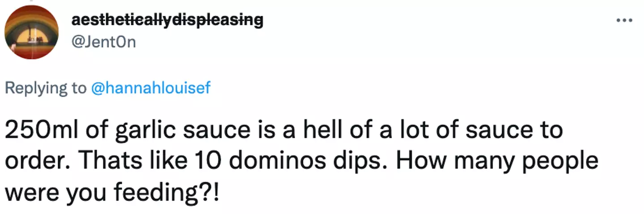Viewport: 644px width, 214px height.
Task: Open the aestheticallydispleasing display name profile
Action: (x=167, y=20)
